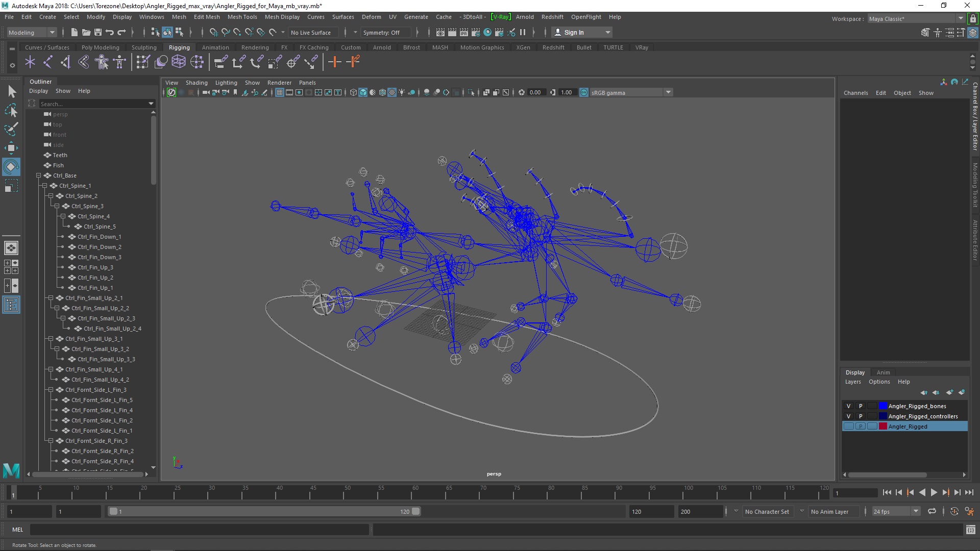The width and height of the screenshot is (980, 551).
Task: Click the New Scene icon
Action: click(x=75, y=32)
